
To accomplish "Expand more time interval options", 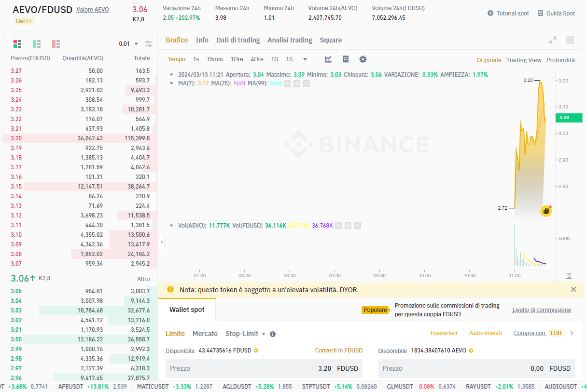I will pos(305,59).
